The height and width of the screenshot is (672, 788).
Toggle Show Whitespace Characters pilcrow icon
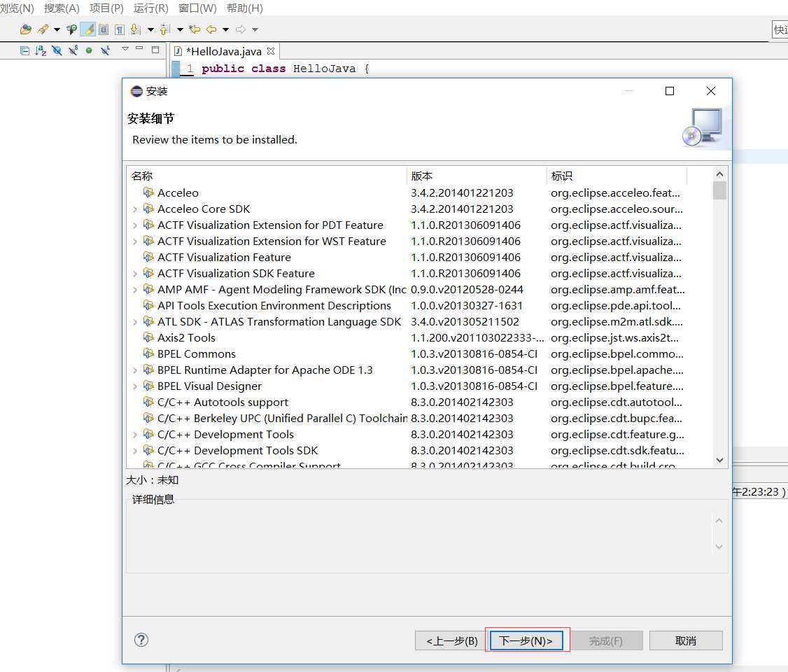[x=119, y=29]
